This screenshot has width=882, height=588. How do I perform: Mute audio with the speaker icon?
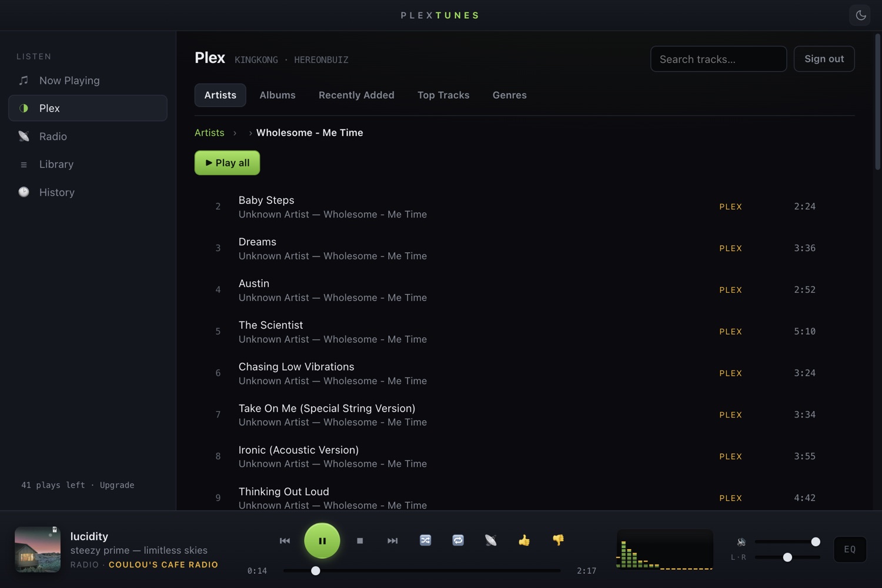click(x=741, y=542)
